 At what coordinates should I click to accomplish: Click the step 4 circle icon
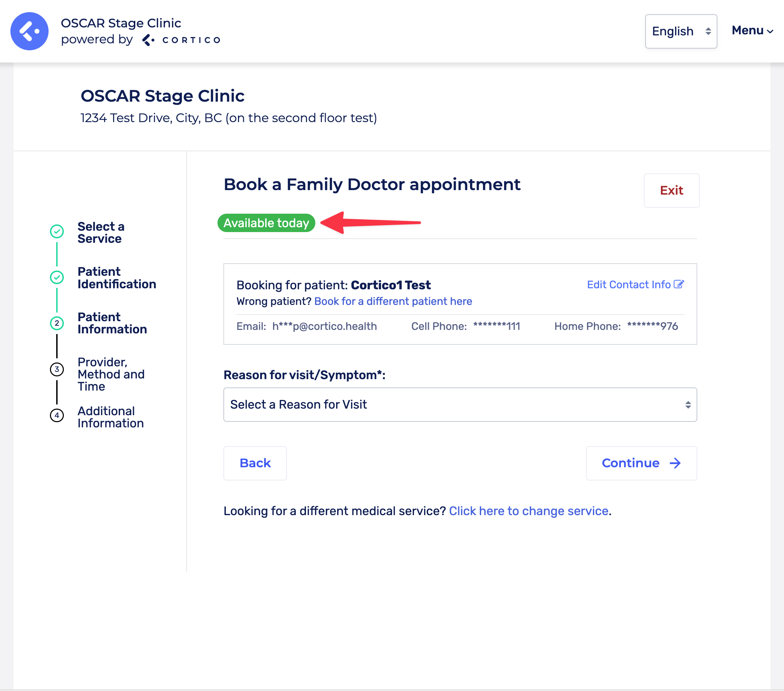tap(57, 415)
